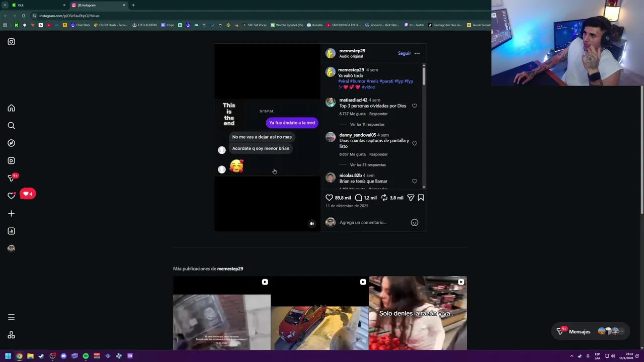Viewport: 644px width, 362px height.
Task: Open the dashboard chart icon in sidebar
Action: (x=11, y=231)
